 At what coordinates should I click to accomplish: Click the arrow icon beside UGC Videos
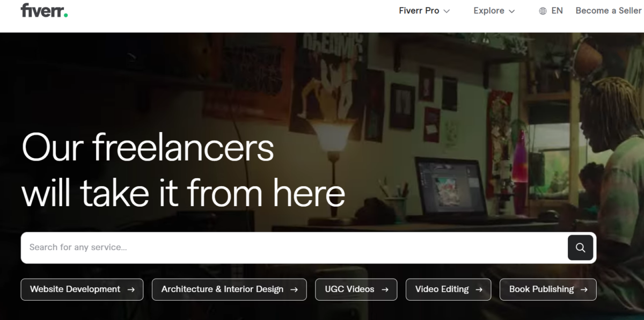pyautogui.click(x=385, y=289)
